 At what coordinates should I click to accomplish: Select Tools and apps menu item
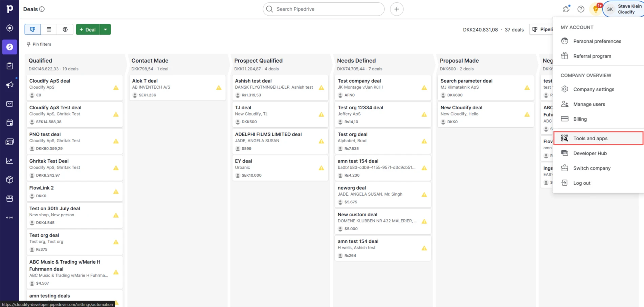(598, 138)
